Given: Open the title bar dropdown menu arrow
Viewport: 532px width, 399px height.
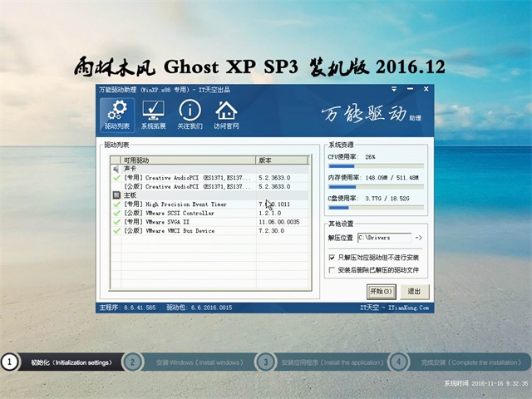Looking at the screenshot, I should pyautogui.click(x=394, y=89).
